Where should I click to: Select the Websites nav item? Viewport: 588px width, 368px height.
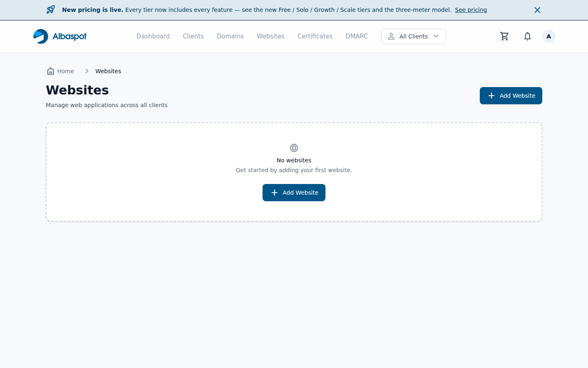[271, 36]
